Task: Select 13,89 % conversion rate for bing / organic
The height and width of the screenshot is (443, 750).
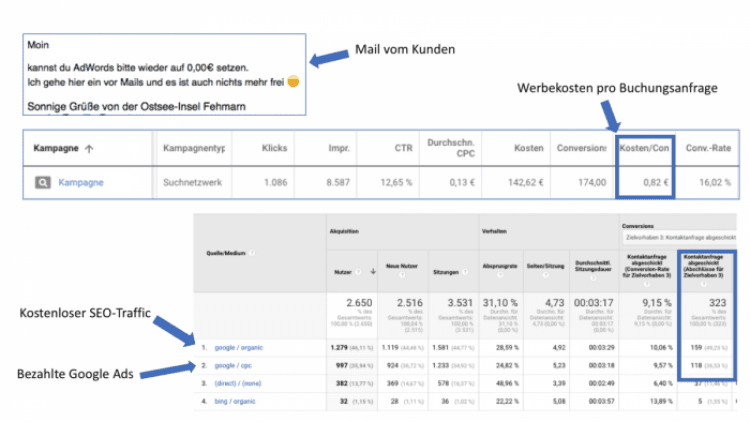Action: pyautogui.click(x=661, y=401)
